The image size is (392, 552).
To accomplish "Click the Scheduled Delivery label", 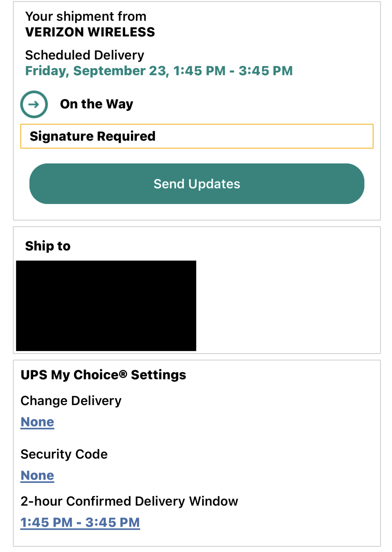I will click(x=85, y=55).
